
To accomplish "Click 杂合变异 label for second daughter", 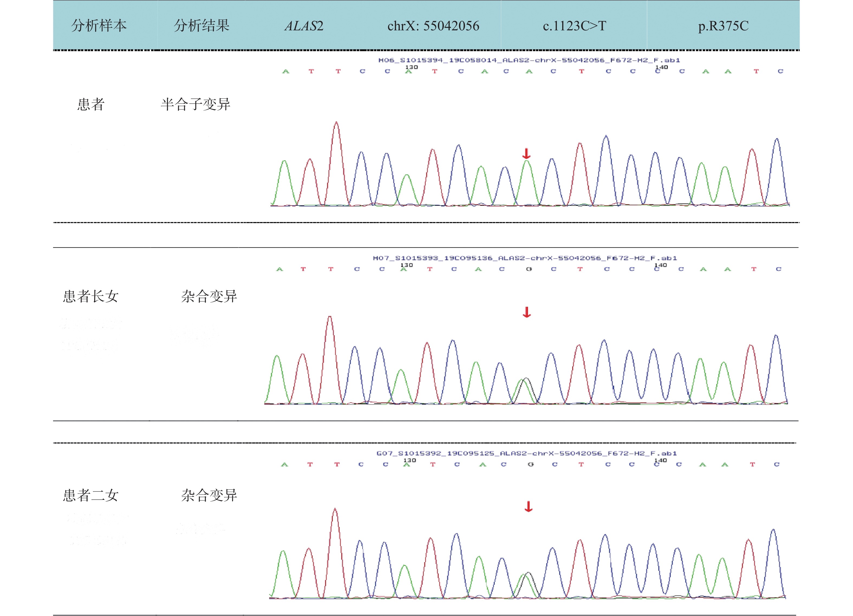I will [209, 495].
